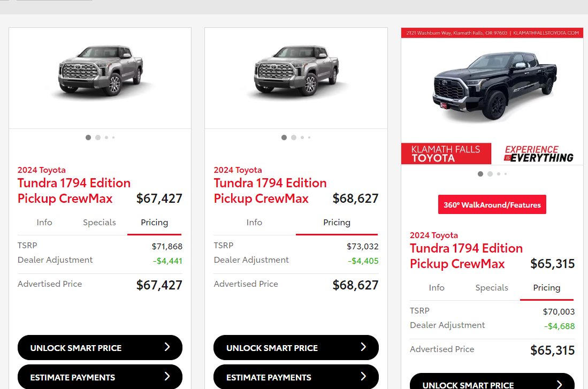Select the second image dot on the $67,427 card
Viewport: 588px width, 389px height.
(x=98, y=138)
